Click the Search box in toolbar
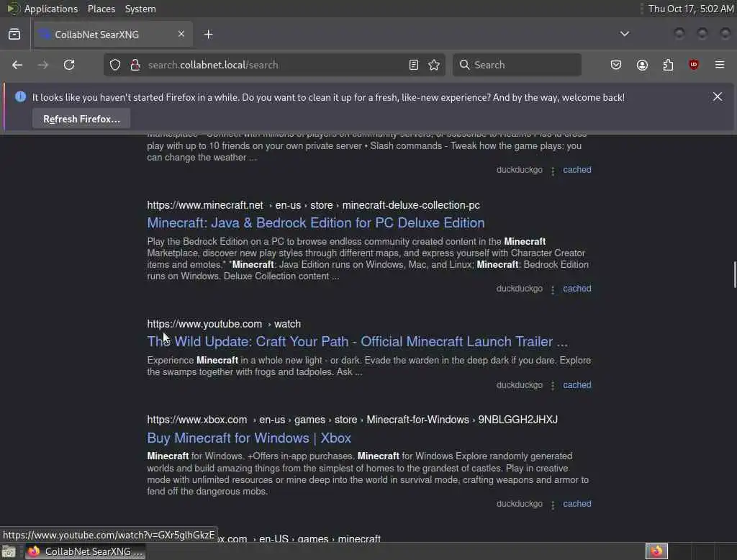The image size is (737, 560). coord(517,65)
